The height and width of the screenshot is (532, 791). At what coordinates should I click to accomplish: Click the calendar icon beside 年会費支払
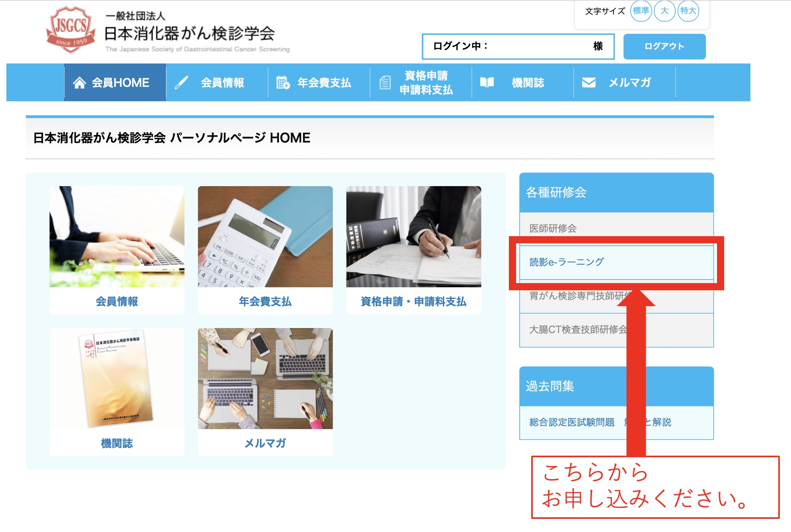[x=283, y=83]
